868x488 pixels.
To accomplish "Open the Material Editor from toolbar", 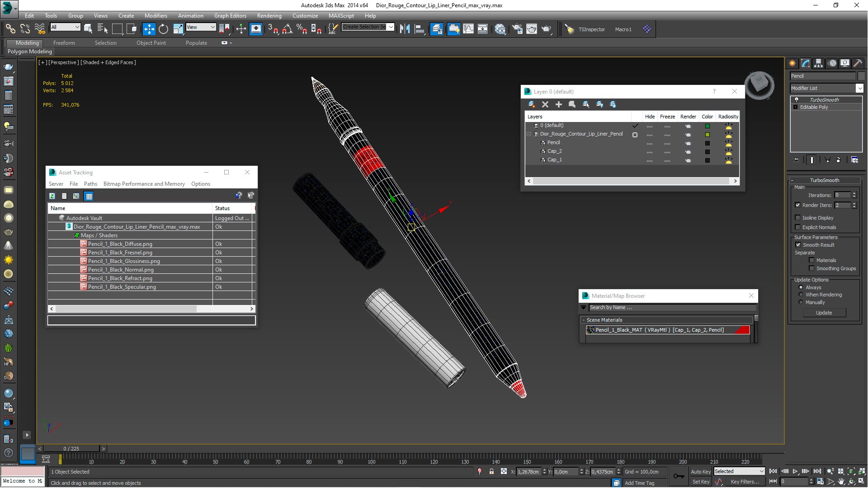I will click(500, 29).
